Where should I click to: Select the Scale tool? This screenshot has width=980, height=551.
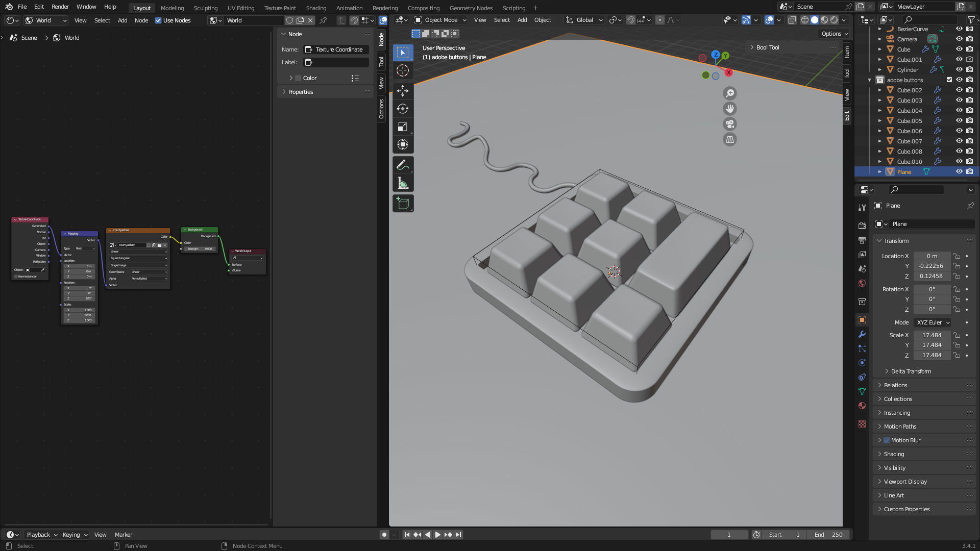(x=403, y=127)
